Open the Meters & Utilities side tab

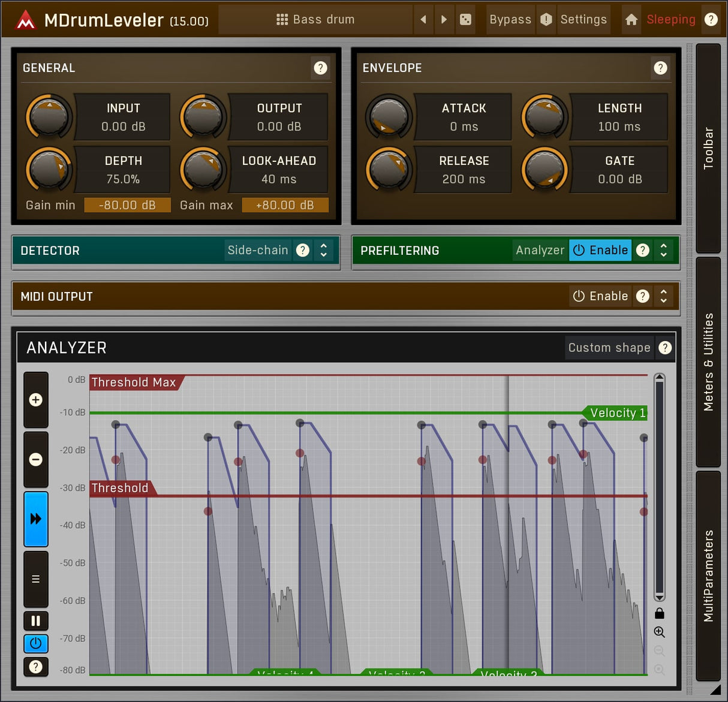click(x=708, y=362)
